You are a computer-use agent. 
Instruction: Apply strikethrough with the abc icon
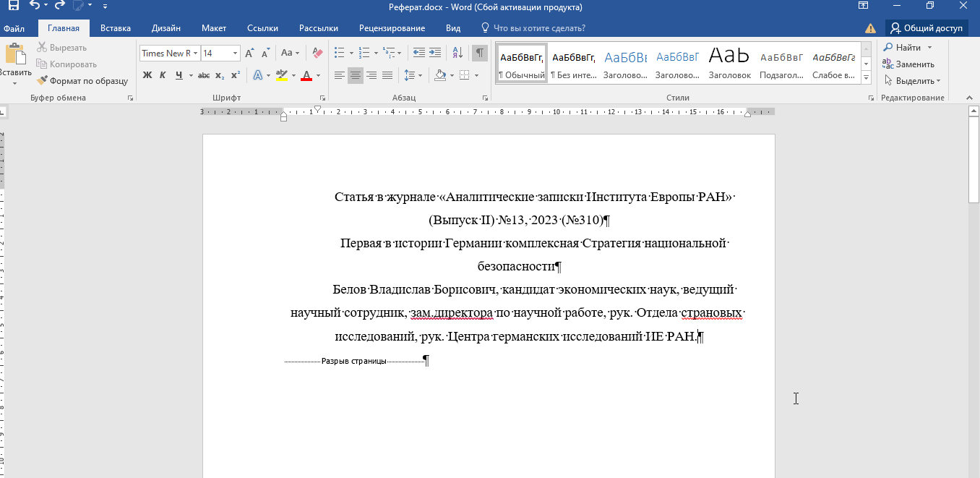pos(204,75)
